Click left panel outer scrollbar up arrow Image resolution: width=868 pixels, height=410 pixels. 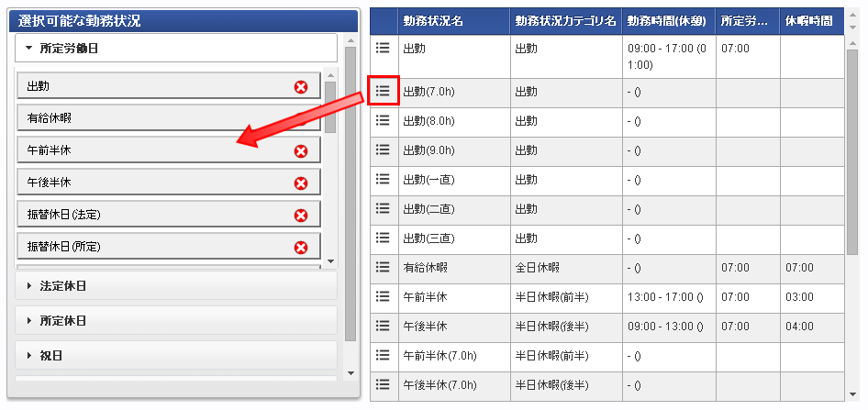pos(350,39)
